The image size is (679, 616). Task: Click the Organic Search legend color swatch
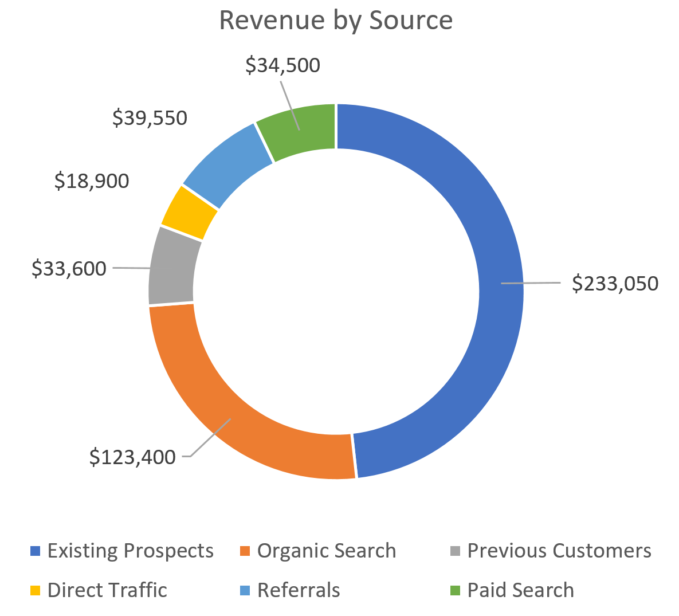click(x=245, y=551)
